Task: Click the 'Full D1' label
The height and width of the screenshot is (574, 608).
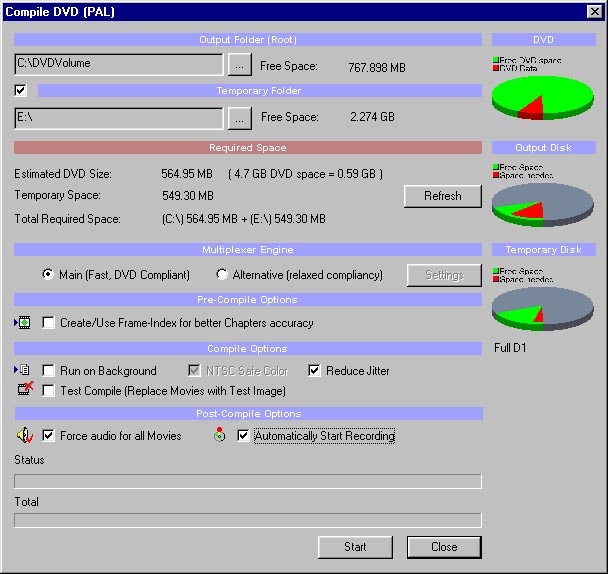Action: pyautogui.click(x=510, y=348)
